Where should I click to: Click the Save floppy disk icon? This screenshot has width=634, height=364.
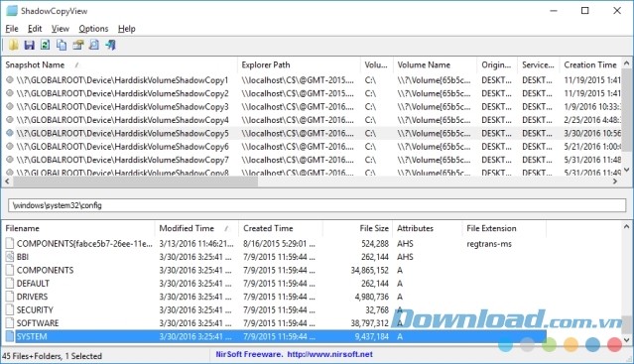(29, 45)
